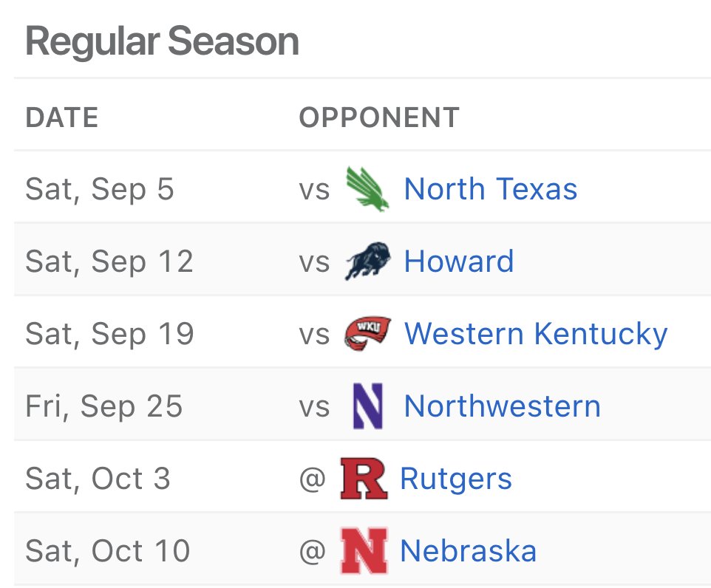
Task: Select the Fri, Sep 25 date cell
Action: point(103,406)
